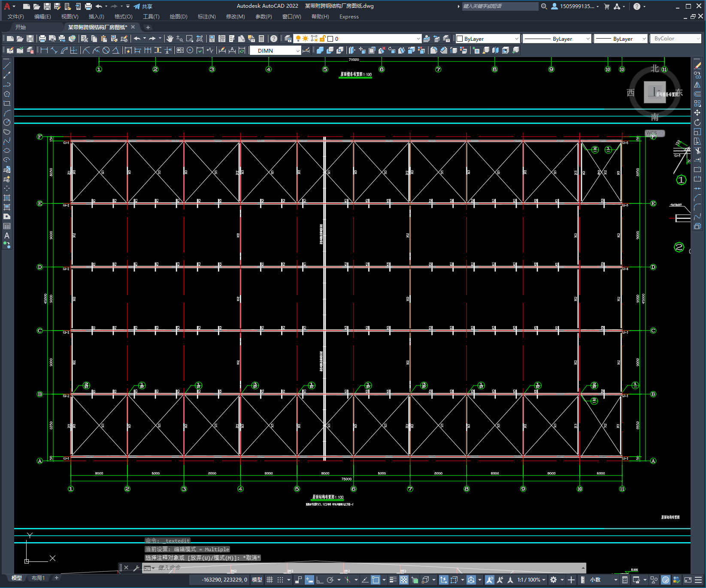
Task: Open the 标注(N) menu
Action: click(x=206, y=17)
